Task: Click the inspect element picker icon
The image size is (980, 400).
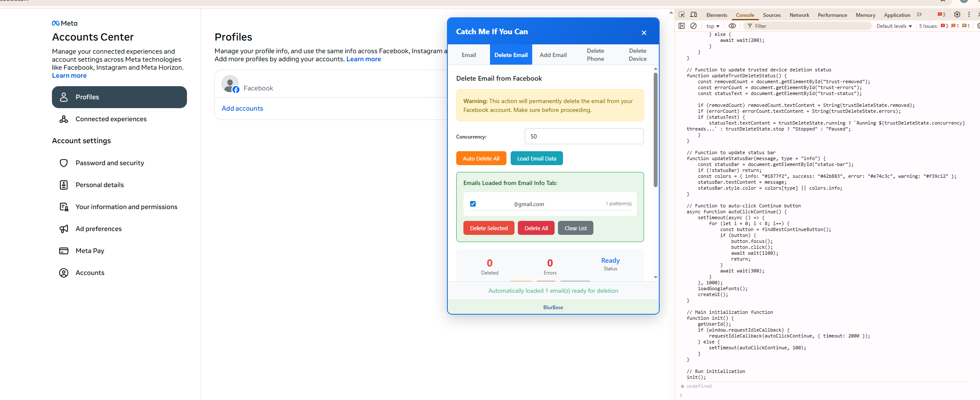Action: click(x=682, y=15)
